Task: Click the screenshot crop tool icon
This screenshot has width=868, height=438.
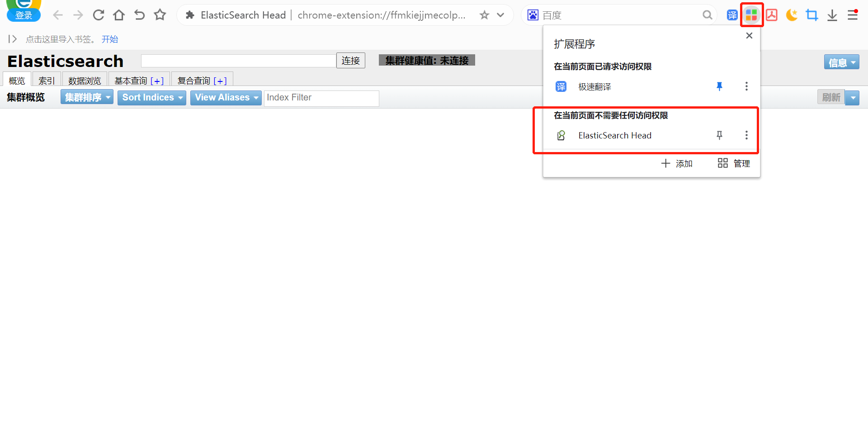Action: click(x=812, y=15)
